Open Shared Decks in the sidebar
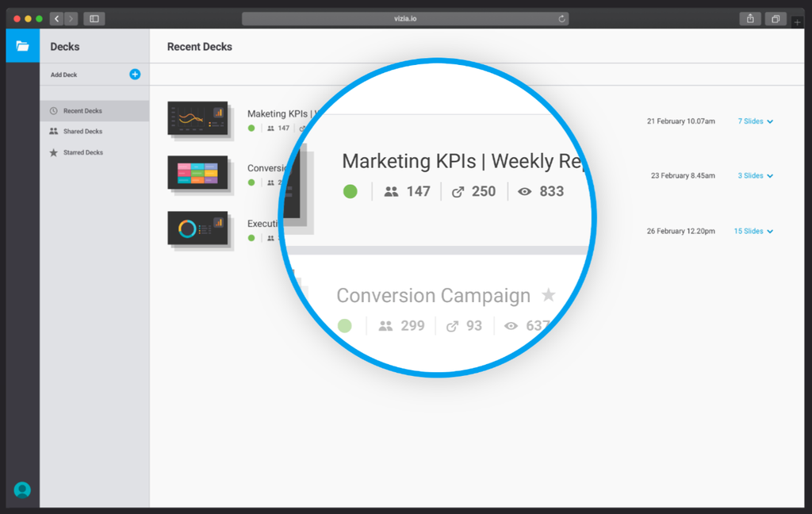Image resolution: width=812 pixels, height=514 pixels. click(x=82, y=132)
